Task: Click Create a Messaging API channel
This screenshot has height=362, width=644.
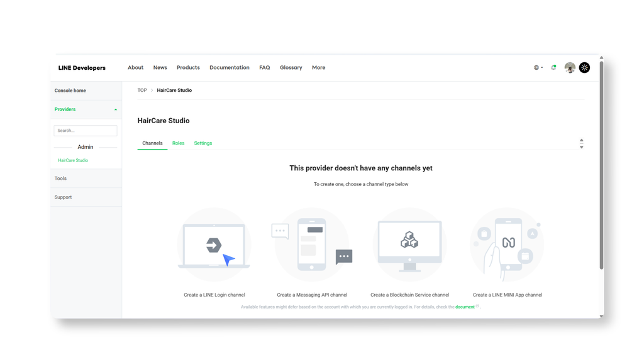Action: tap(312, 295)
